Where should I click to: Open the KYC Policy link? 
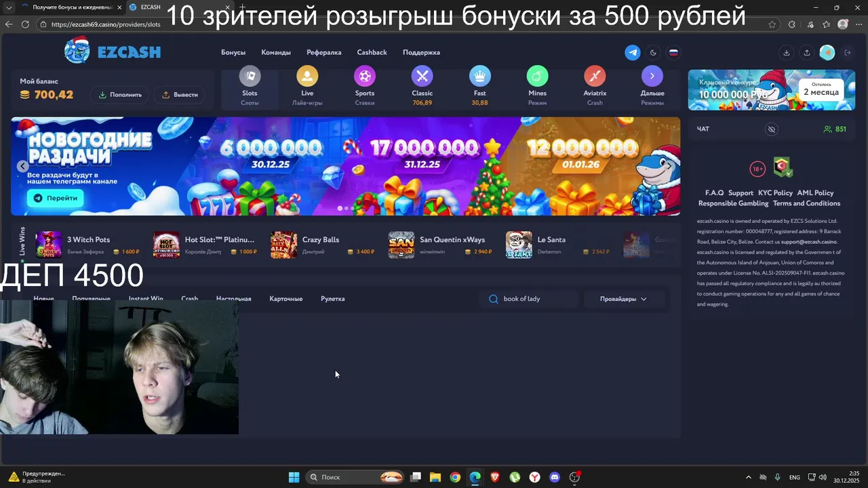[775, 193]
